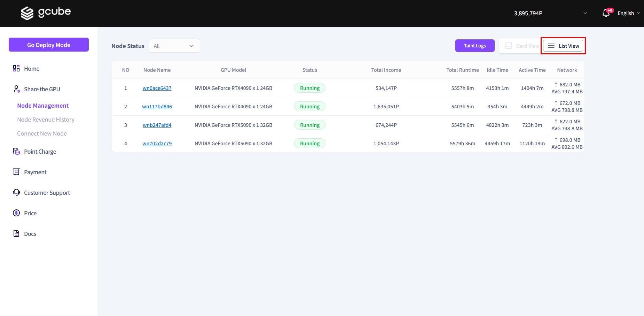Image resolution: width=644 pixels, height=316 pixels.
Task: Click the Running status badge for wn702d2c79
Action: tap(309, 144)
